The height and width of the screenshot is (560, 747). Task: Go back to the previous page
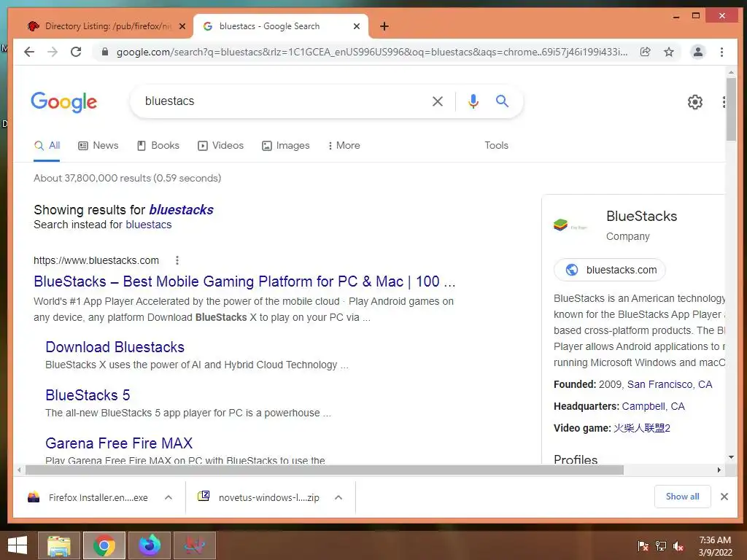(x=29, y=52)
